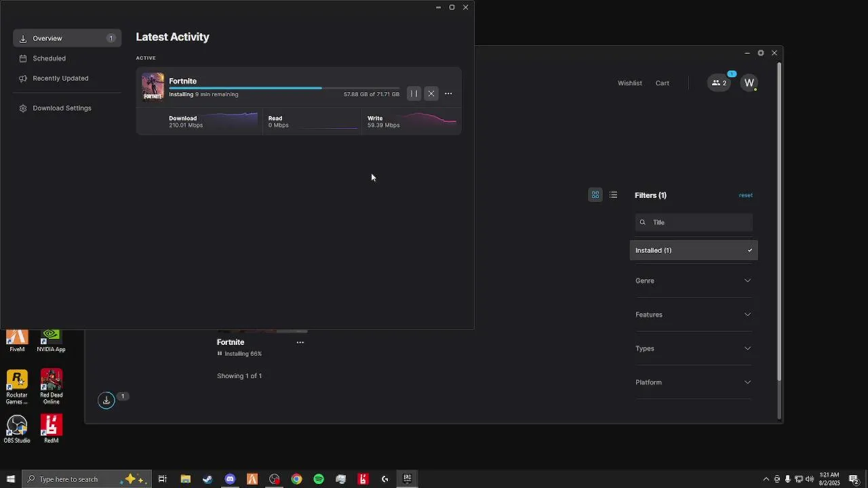
Task: Expand the Types filter
Action: [694, 348]
